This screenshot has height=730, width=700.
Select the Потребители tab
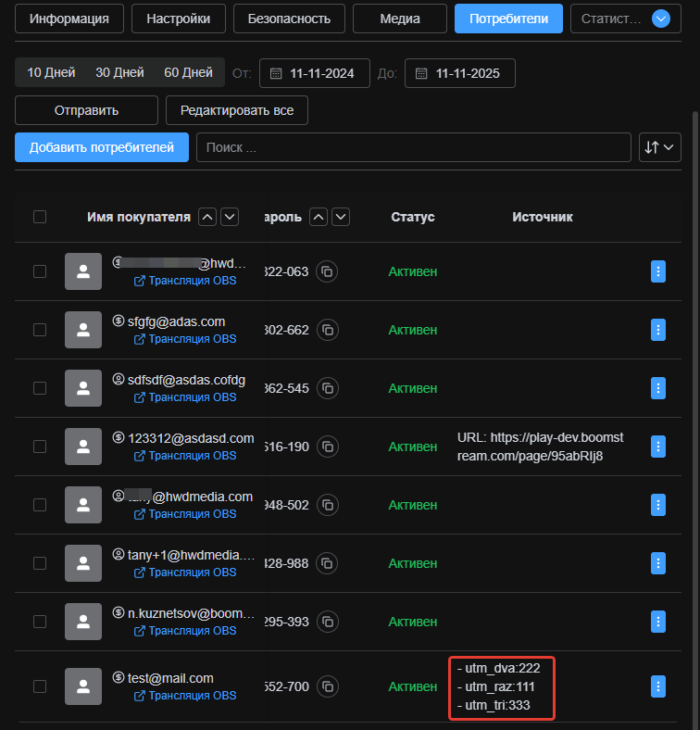coord(508,19)
